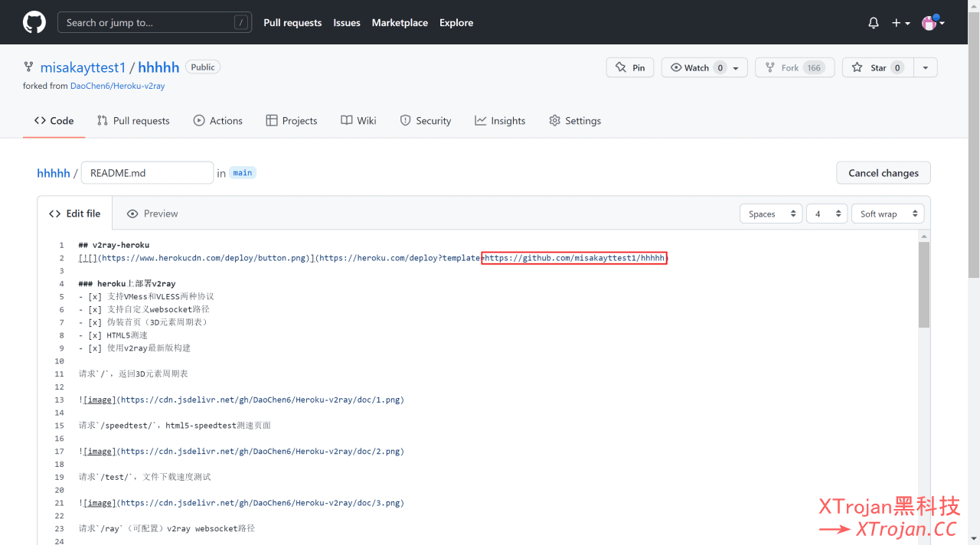This screenshot has height=545, width=980.
Task: Change indent mode from Spaces dropdown
Action: coord(770,214)
